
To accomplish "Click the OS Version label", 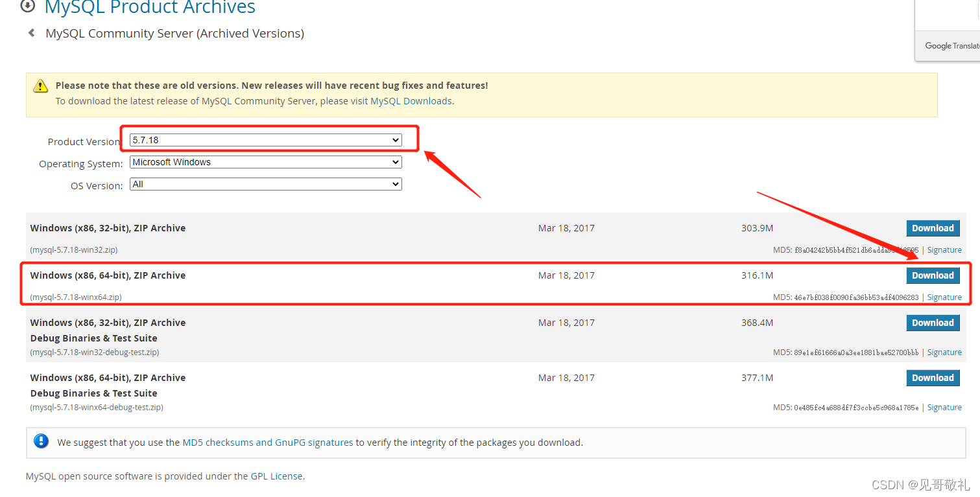I will click(97, 186).
